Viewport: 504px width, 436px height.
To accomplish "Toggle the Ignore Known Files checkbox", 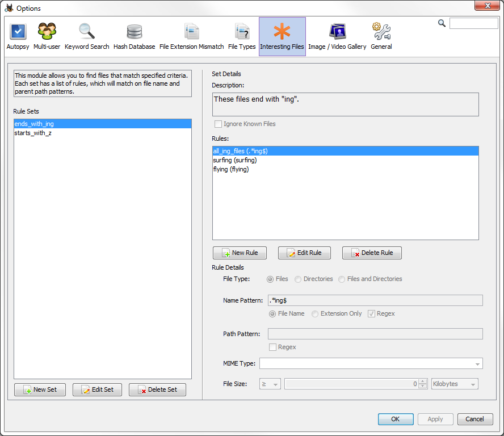I will 219,124.
